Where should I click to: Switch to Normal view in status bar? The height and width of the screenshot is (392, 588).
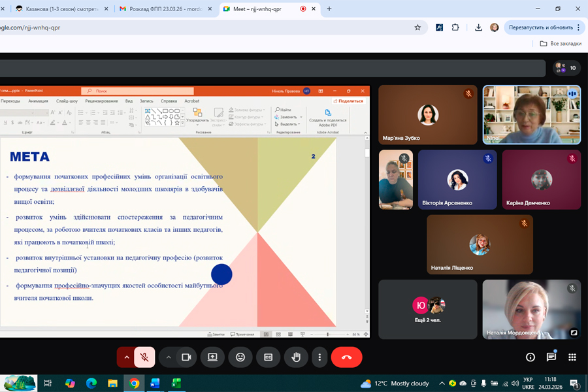[266, 335]
